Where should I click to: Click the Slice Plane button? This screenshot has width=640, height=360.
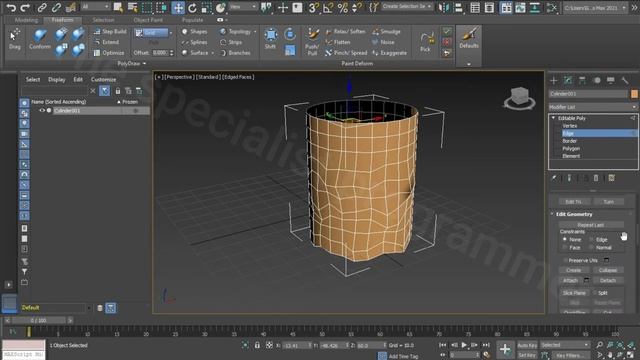coord(574,293)
